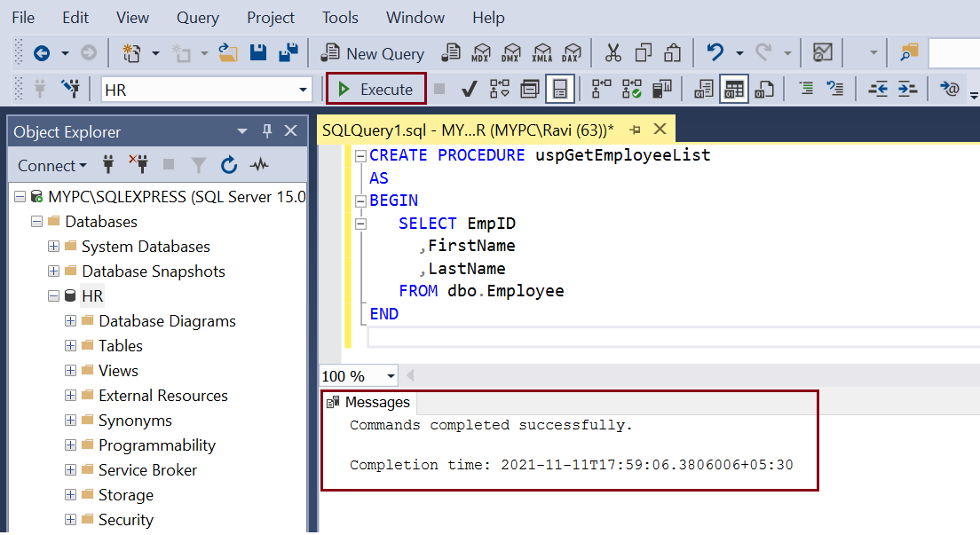
Task: Click the Cut scissors icon
Action: [612, 53]
